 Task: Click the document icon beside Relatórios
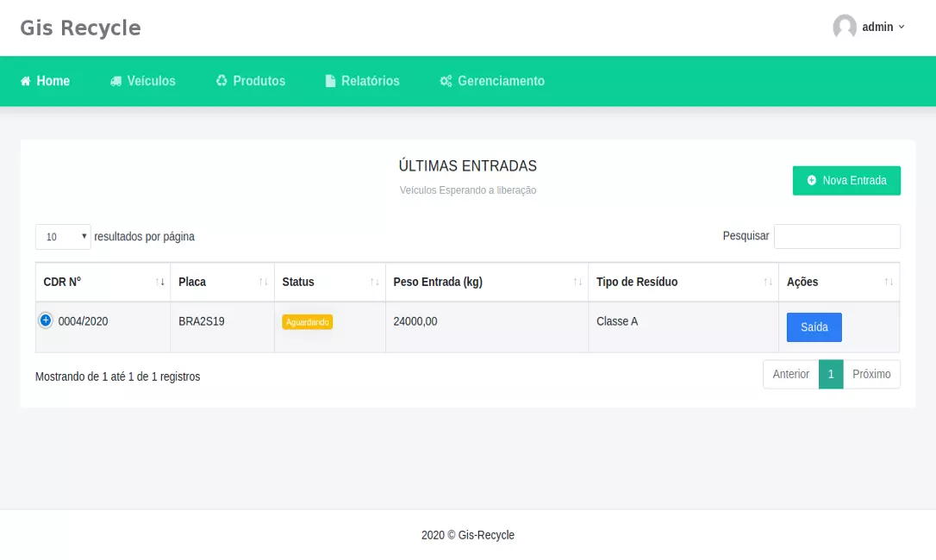pyautogui.click(x=330, y=81)
